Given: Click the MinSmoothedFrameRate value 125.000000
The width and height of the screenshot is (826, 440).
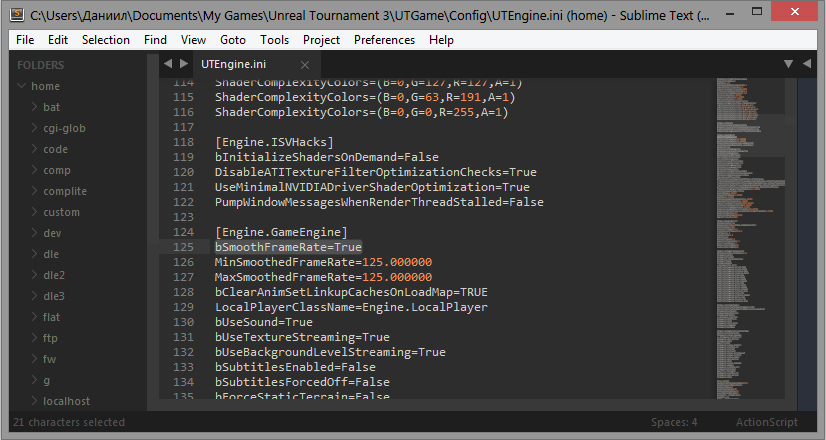Looking at the screenshot, I should click(x=397, y=262).
